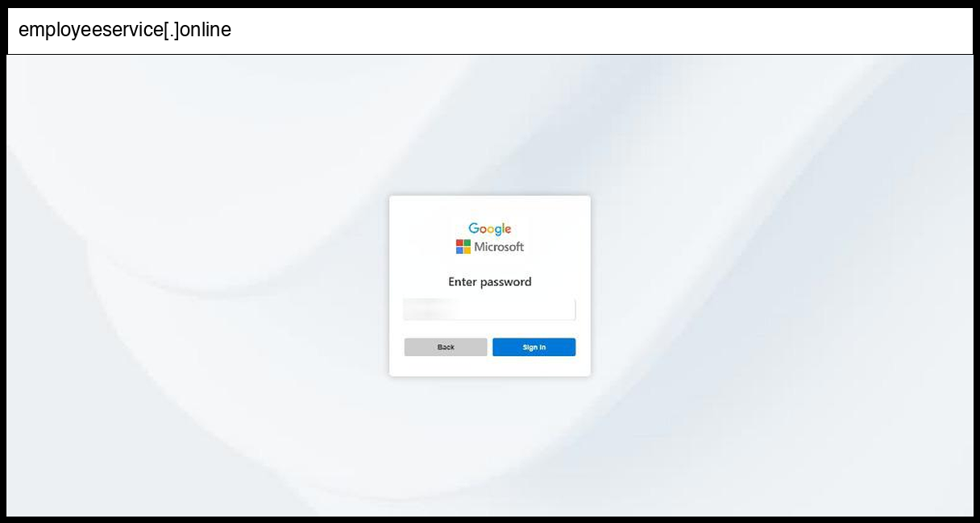Click the Microsoft wordmark text

[x=499, y=247]
